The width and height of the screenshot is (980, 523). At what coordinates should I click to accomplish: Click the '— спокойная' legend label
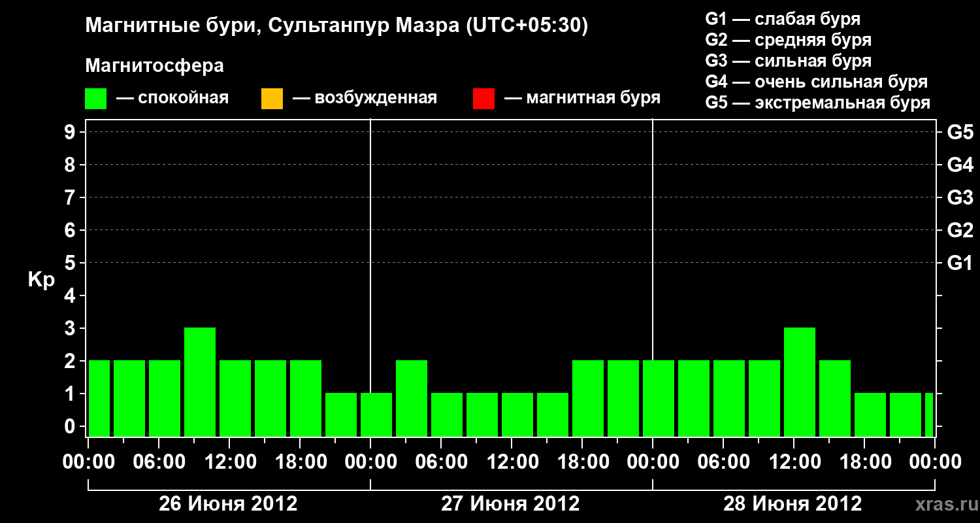(x=172, y=99)
